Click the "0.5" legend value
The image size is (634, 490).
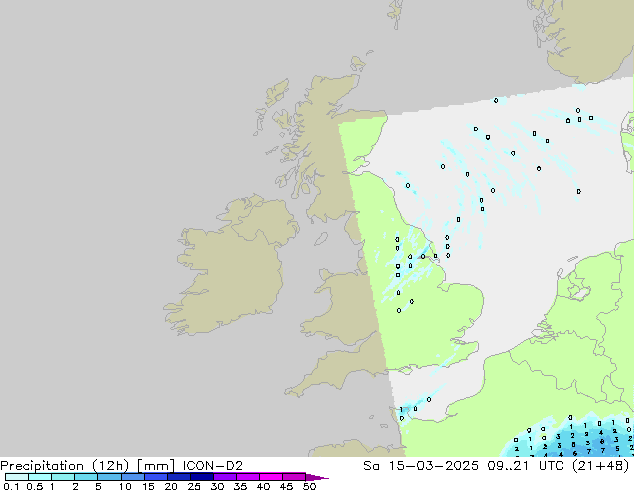point(35,486)
